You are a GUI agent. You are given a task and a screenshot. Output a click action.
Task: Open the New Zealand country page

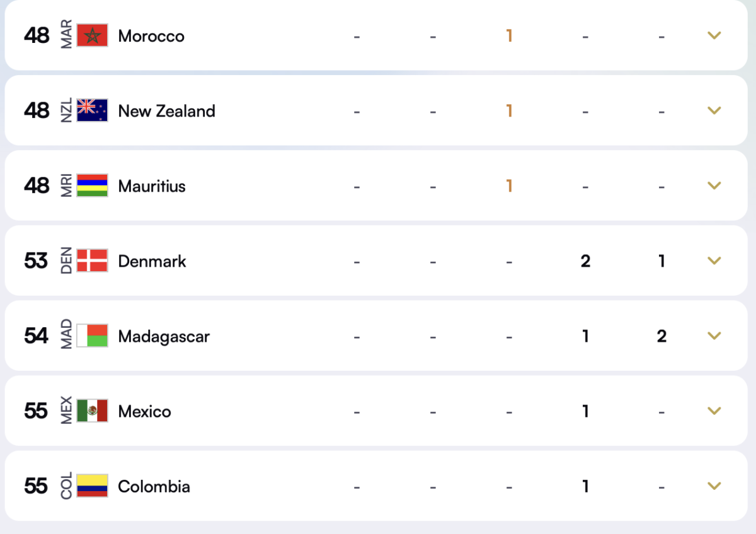click(x=166, y=110)
